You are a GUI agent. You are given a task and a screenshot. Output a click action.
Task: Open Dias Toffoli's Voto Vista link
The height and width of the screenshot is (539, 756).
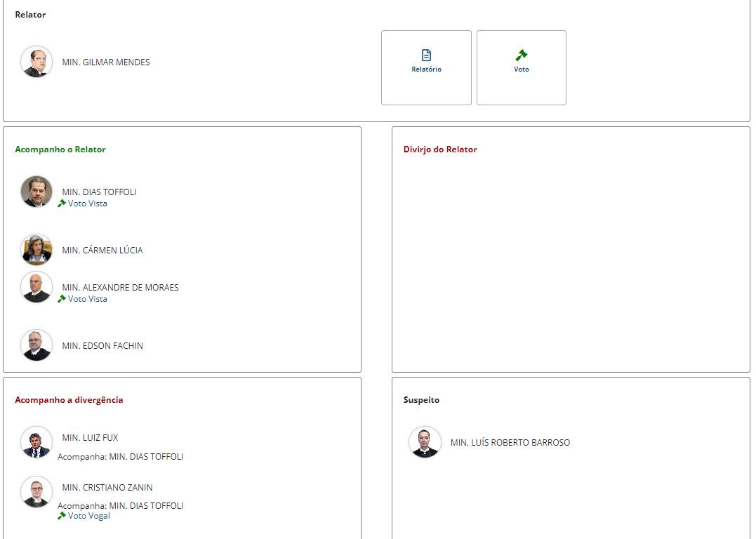(88, 204)
